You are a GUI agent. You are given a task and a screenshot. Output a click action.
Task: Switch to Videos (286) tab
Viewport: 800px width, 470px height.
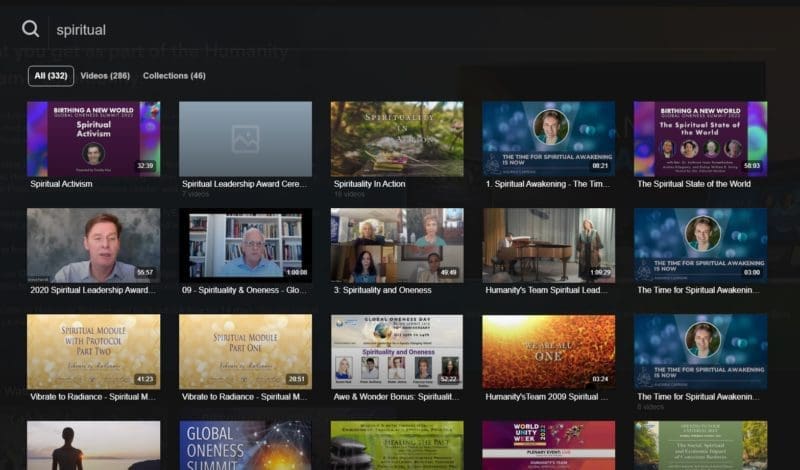105,76
